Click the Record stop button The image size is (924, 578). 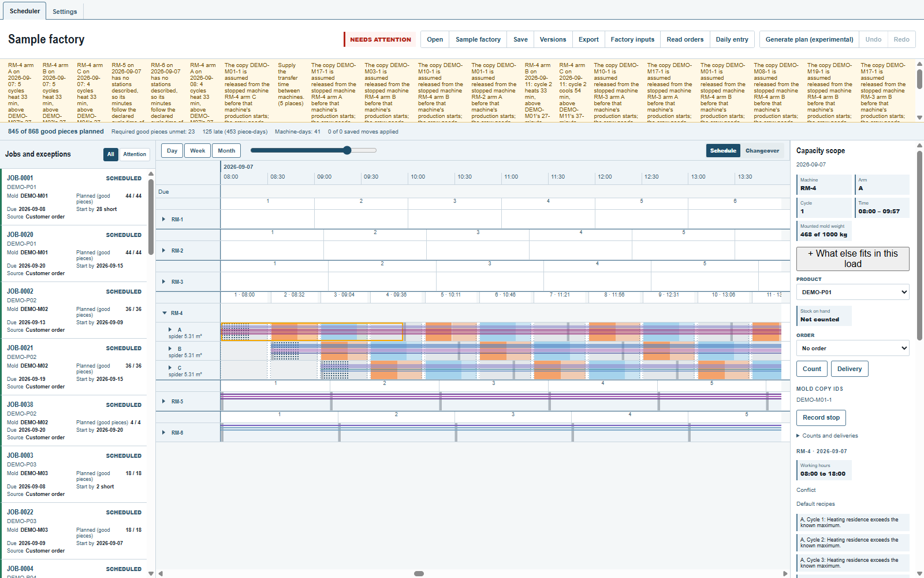(x=821, y=418)
